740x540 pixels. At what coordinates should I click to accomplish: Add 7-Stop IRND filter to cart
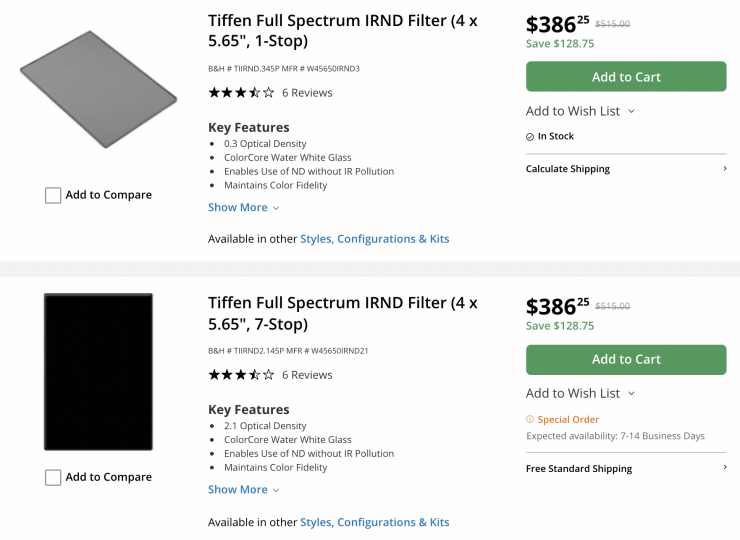point(626,359)
